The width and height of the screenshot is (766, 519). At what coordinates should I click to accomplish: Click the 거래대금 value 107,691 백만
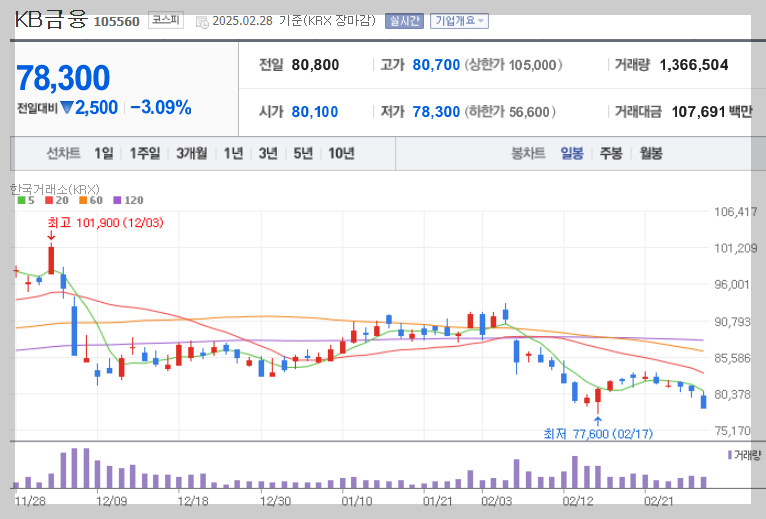pos(712,112)
